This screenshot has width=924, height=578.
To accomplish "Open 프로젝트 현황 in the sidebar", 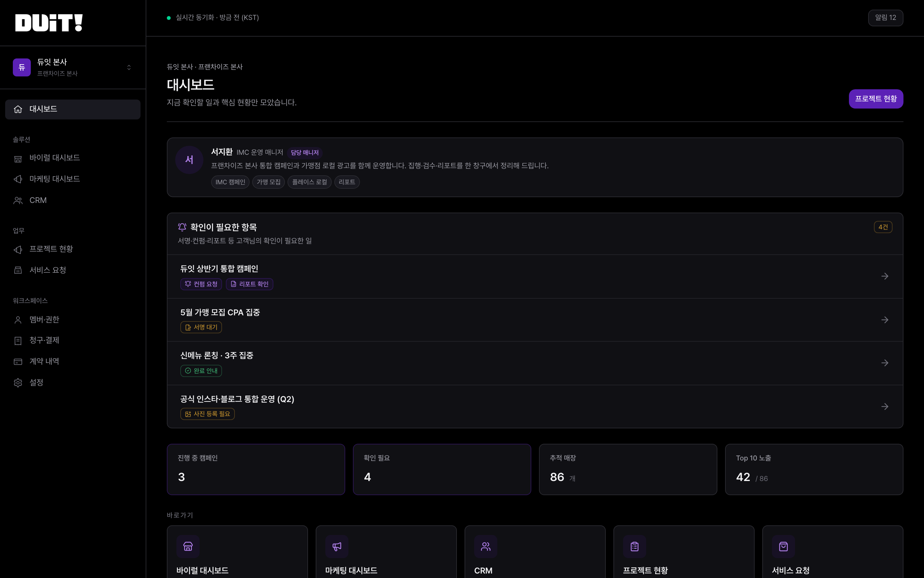I will click(73, 249).
